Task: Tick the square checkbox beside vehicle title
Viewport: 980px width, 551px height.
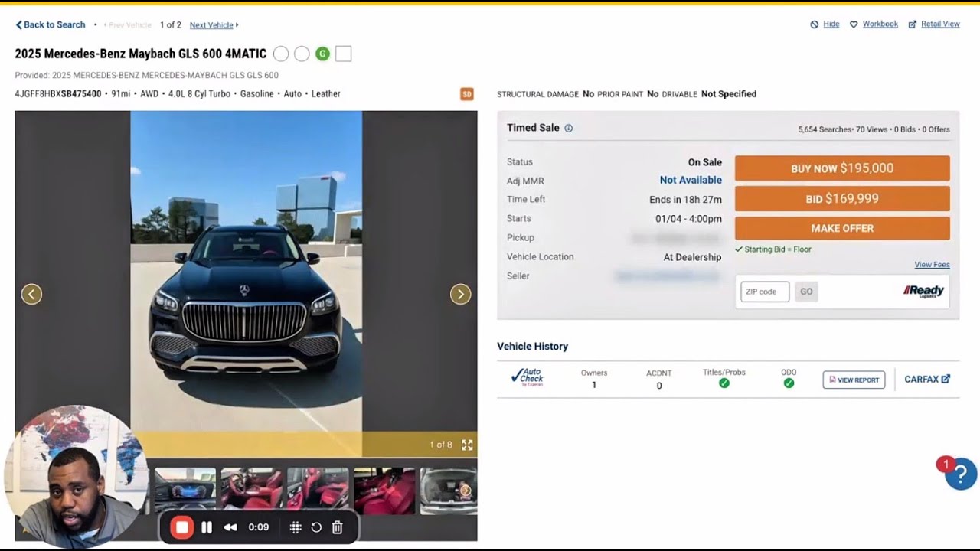Action: click(x=343, y=54)
